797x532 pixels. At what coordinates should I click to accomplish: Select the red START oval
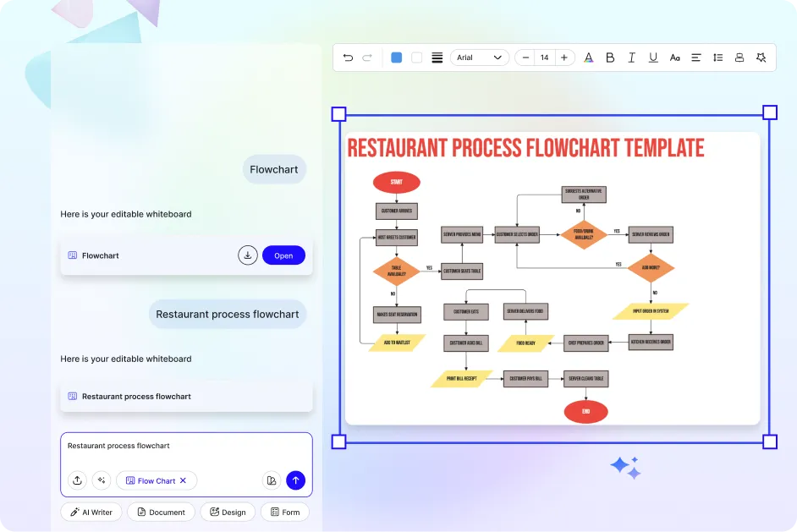coord(397,182)
